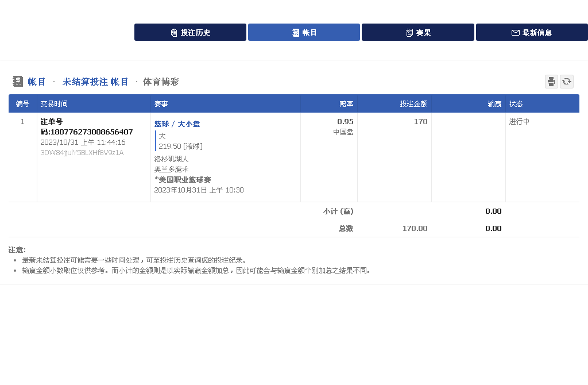Click the icon on the 赛果 tab
This screenshot has width=588, height=385.
tap(409, 33)
